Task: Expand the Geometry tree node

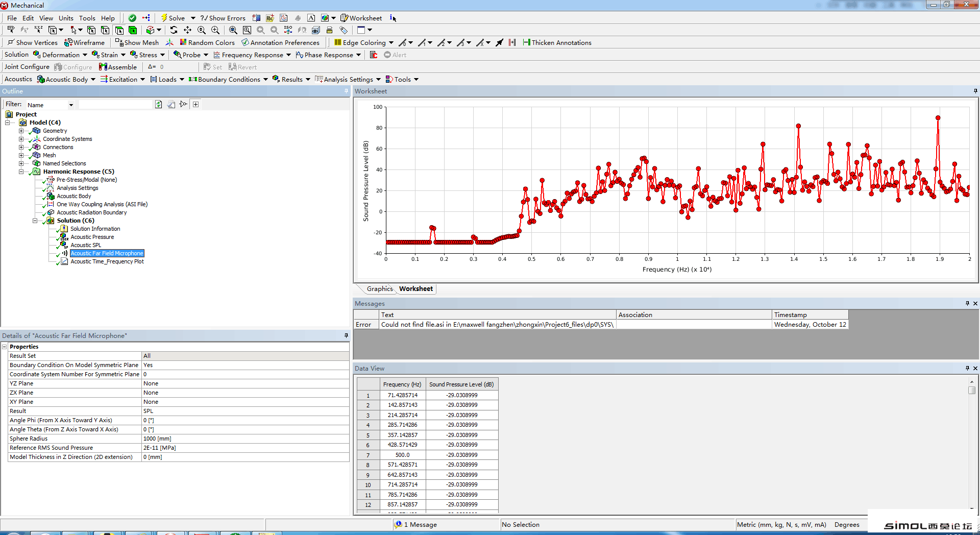Action: point(21,131)
